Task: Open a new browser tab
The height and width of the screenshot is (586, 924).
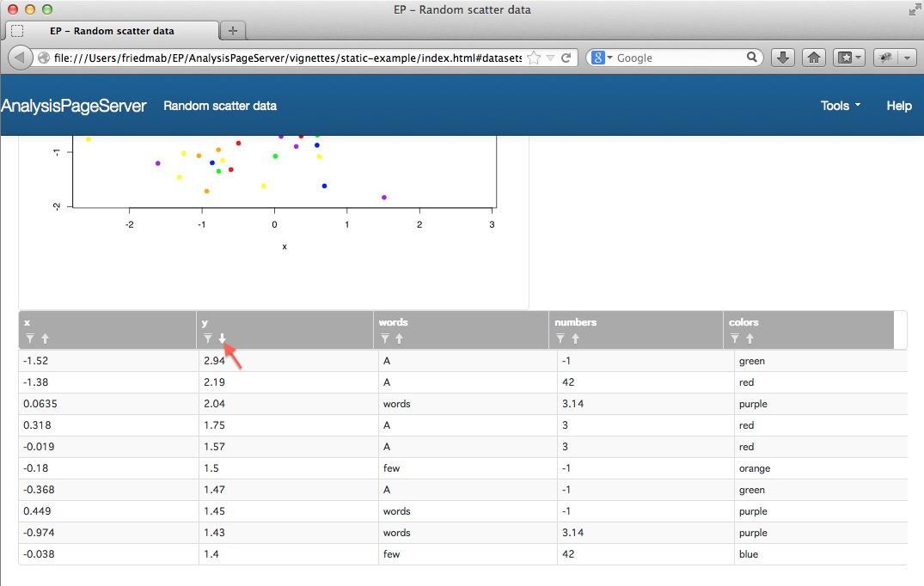Action: pyautogui.click(x=232, y=31)
